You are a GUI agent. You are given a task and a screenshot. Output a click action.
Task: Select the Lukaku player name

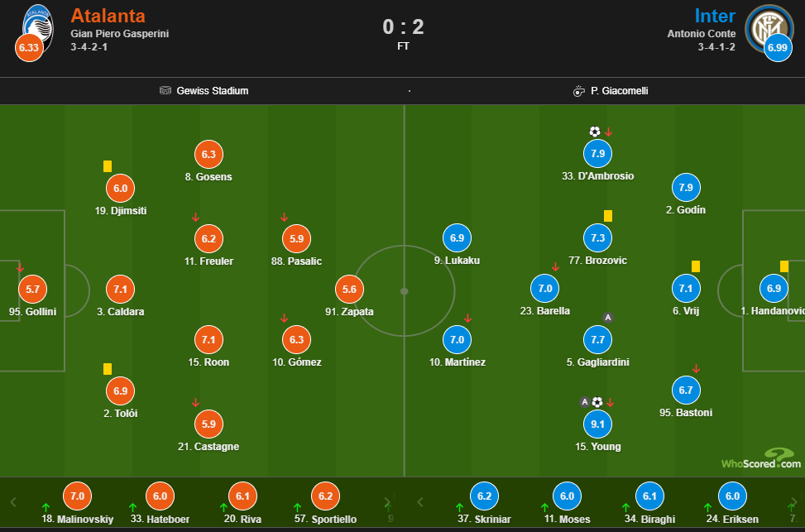[x=457, y=261]
